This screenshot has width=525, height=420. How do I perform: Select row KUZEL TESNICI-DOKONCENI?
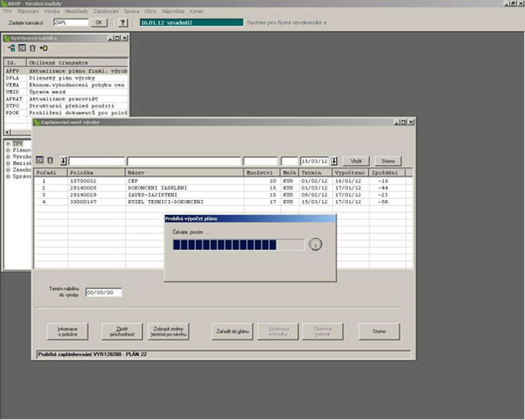pyautogui.click(x=223, y=202)
